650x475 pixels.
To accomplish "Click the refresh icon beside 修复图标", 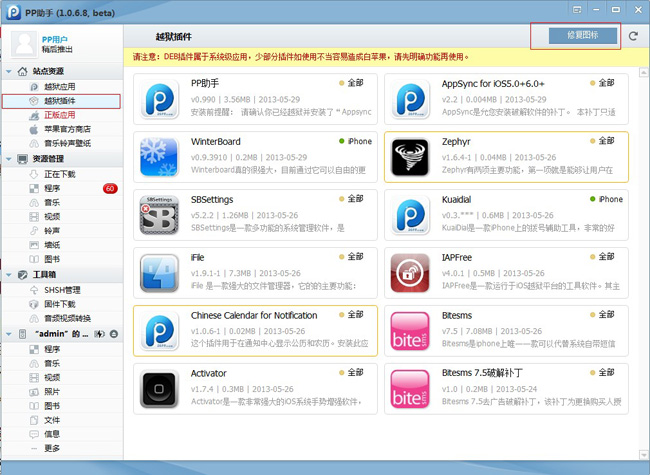I will click(x=633, y=36).
